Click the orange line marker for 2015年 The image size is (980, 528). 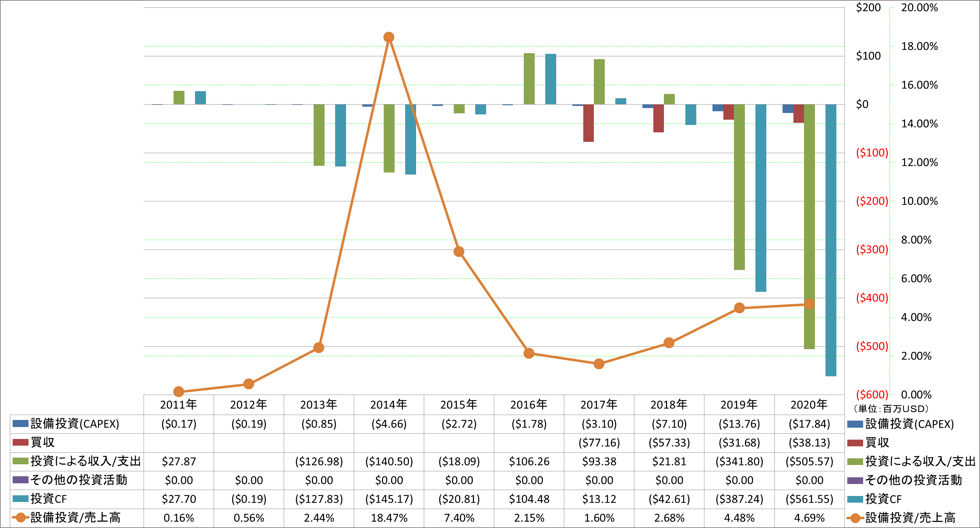tap(459, 251)
